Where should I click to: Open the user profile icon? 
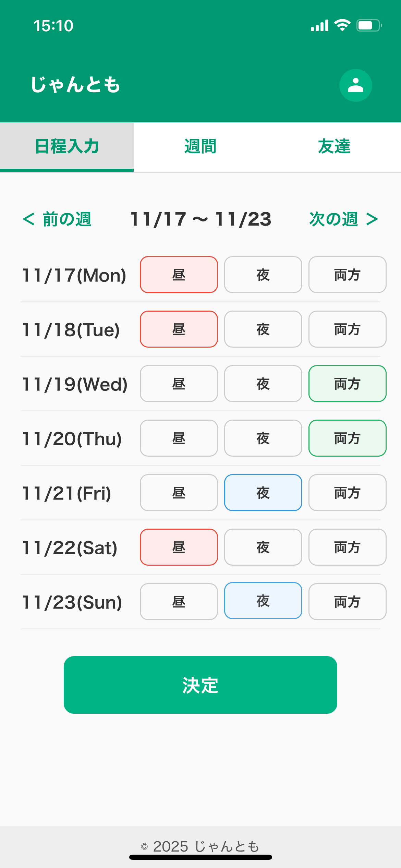pyautogui.click(x=355, y=85)
